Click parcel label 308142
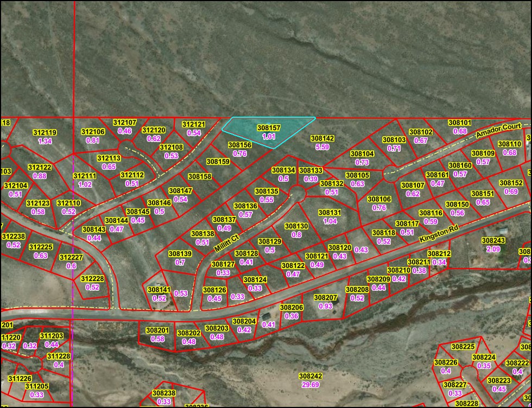Viewport: 532px width, 408px height. [x=322, y=138]
